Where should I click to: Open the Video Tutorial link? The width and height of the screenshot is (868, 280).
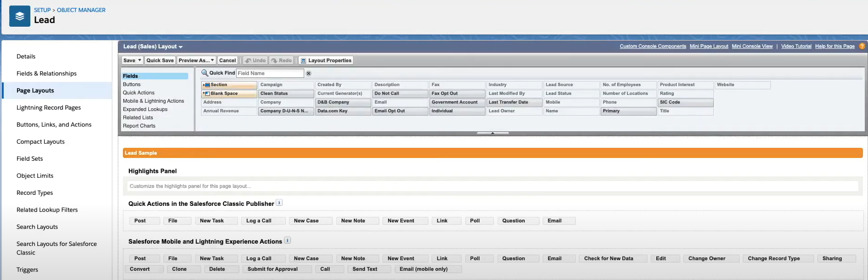click(x=796, y=46)
